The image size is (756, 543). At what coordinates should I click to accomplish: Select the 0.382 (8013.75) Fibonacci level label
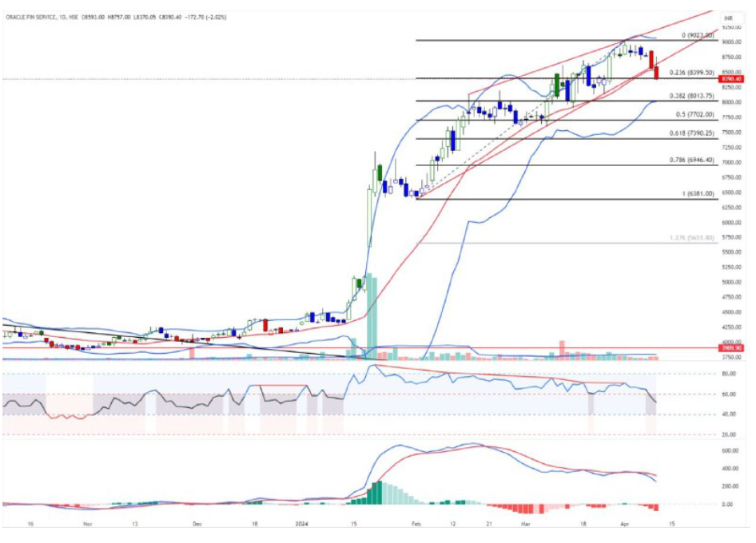point(690,94)
